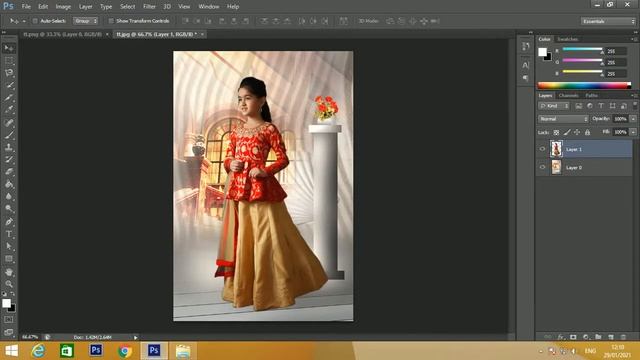This screenshot has height=360, width=640.
Task: Select the Eyedropper tool
Action: pos(9,110)
